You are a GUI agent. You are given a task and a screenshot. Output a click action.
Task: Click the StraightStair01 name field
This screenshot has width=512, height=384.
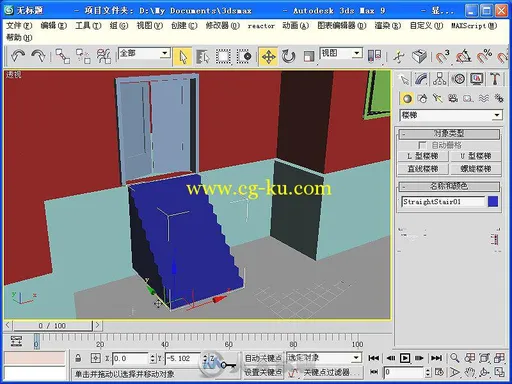(x=443, y=202)
